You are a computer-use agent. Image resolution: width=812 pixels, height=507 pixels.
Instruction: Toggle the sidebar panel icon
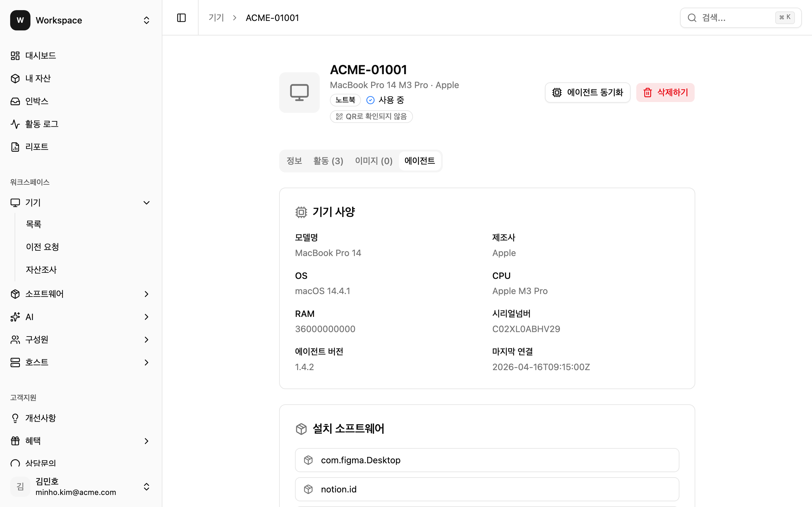tap(181, 18)
